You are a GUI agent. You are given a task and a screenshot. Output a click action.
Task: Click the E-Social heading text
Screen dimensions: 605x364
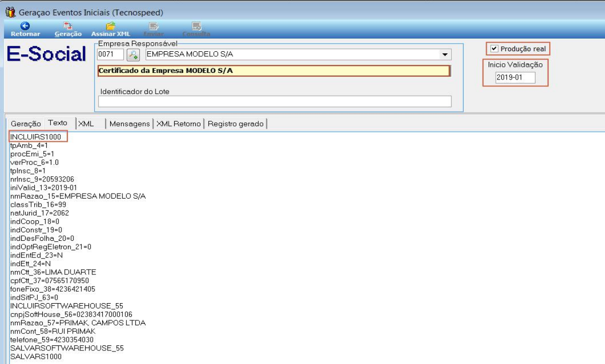click(x=46, y=54)
